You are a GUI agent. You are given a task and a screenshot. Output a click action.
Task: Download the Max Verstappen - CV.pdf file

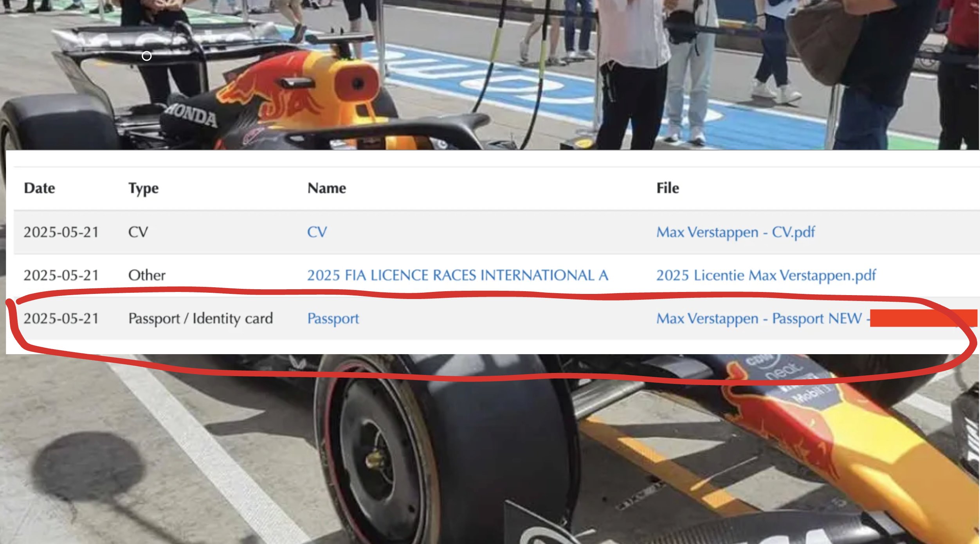pos(735,232)
